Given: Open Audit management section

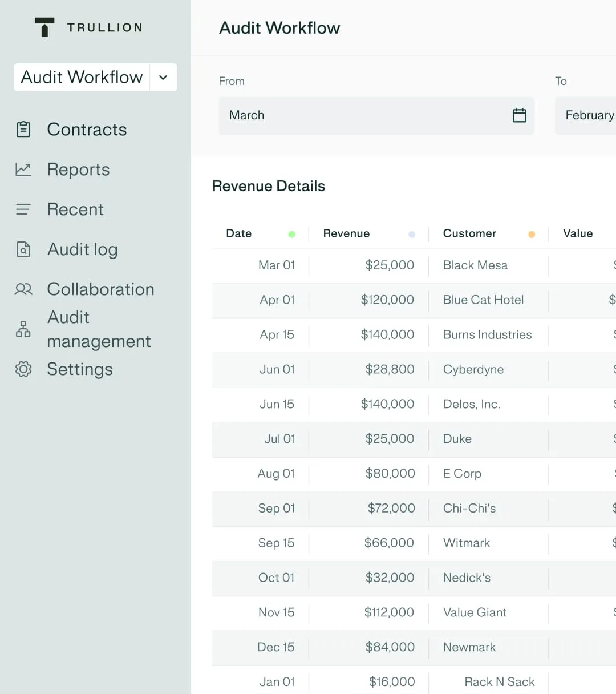Looking at the screenshot, I should coord(99,329).
